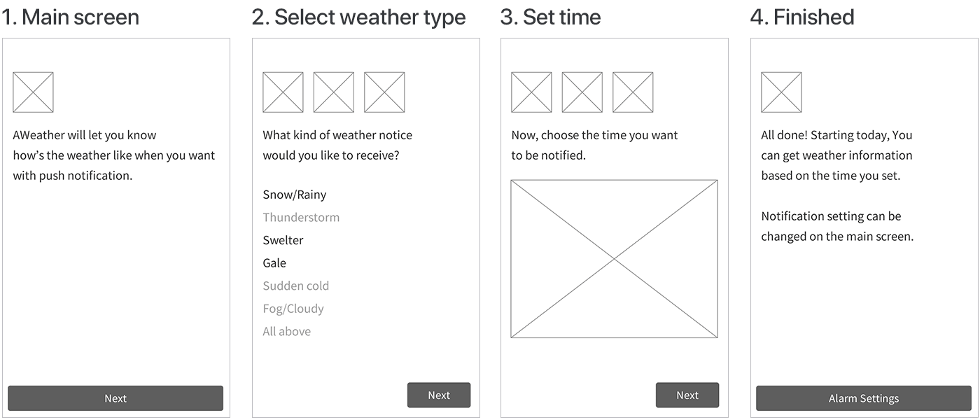Choose the All above option

point(286,331)
